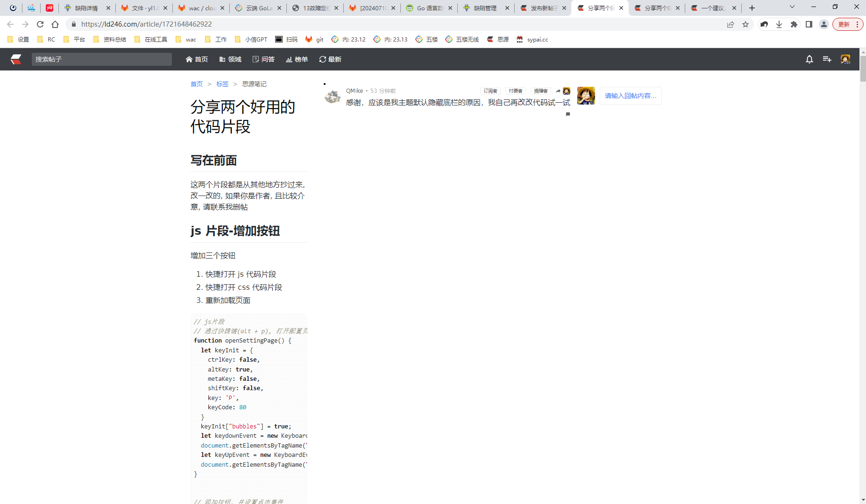
Task: Open the 更新 browser menu
Action: (848, 24)
